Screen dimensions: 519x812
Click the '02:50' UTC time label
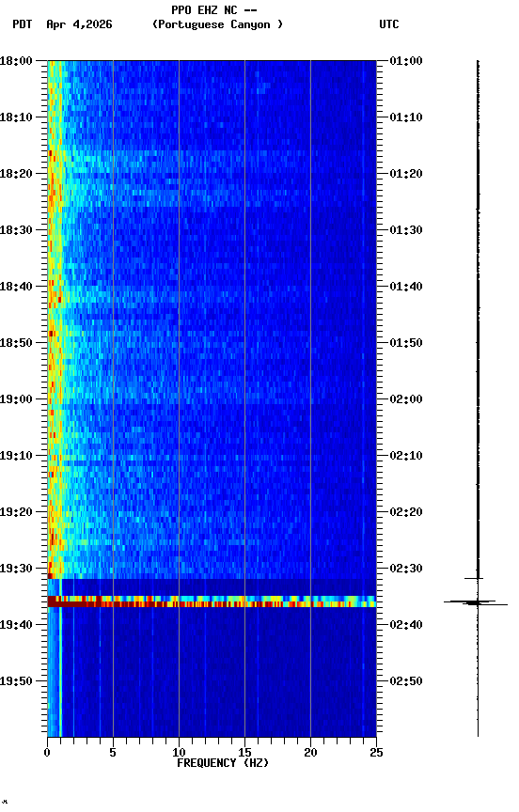pos(406,682)
